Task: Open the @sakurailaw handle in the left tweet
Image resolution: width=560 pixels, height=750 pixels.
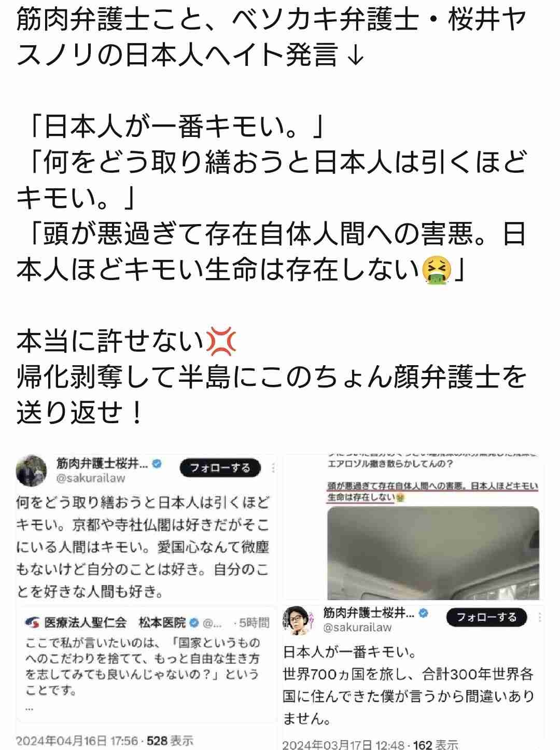Action: (x=91, y=478)
